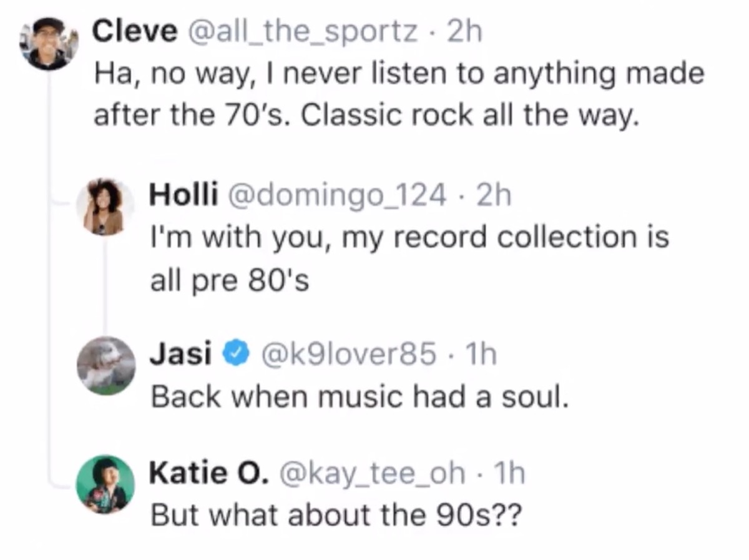This screenshot has height=560, width=749.
Task: Open the Cleve display name
Action: (x=135, y=31)
